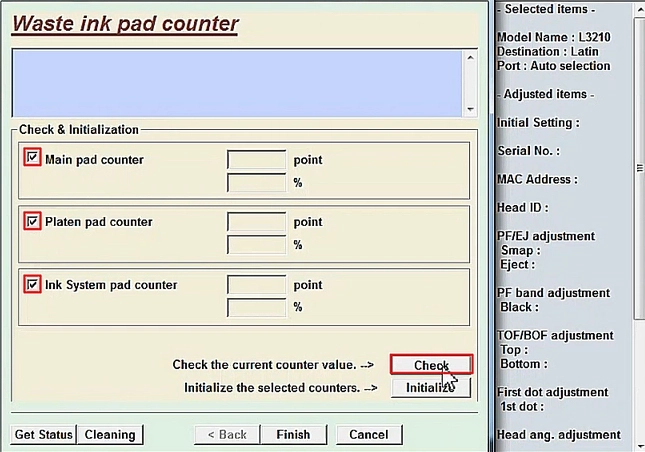Click the Finish button
Image resolution: width=645 pixels, height=452 pixels.
(293, 435)
